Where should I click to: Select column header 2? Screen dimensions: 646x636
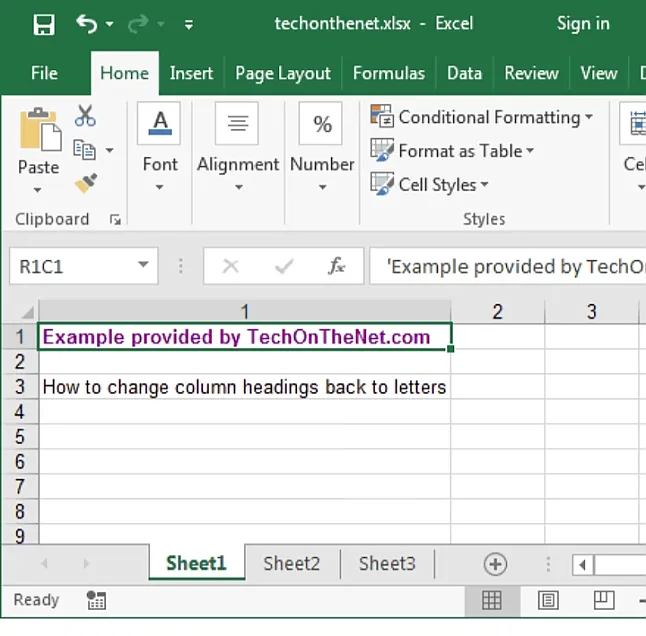[498, 312]
